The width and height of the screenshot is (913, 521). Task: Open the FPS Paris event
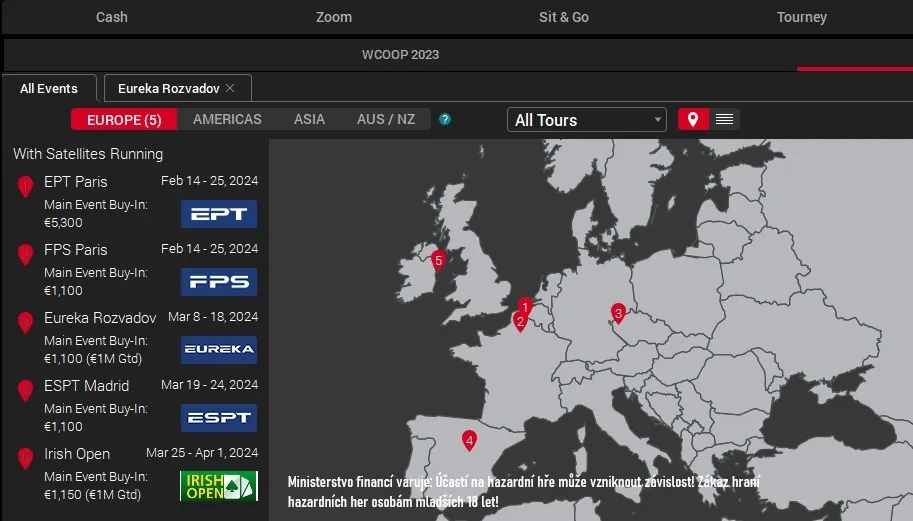(76, 250)
